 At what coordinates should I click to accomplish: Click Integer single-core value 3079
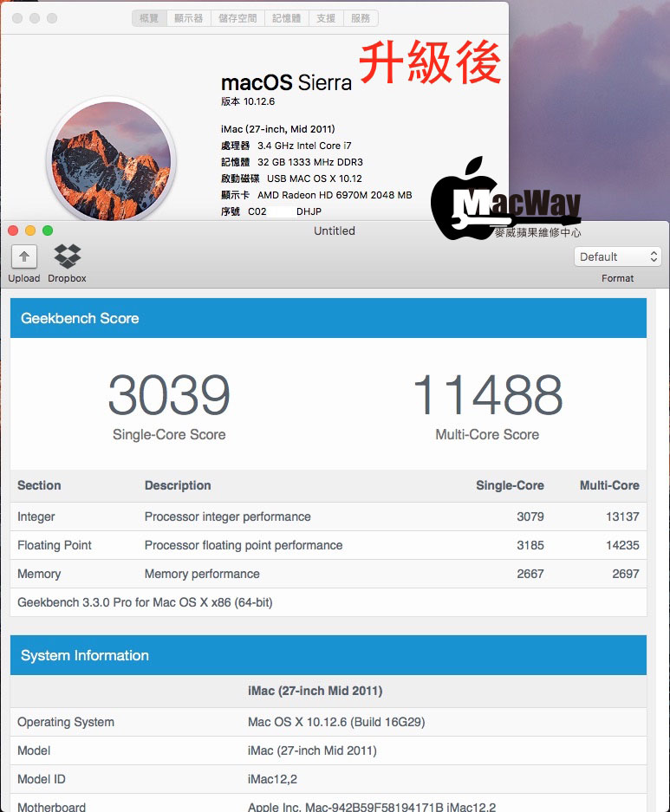click(x=530, y=516)
